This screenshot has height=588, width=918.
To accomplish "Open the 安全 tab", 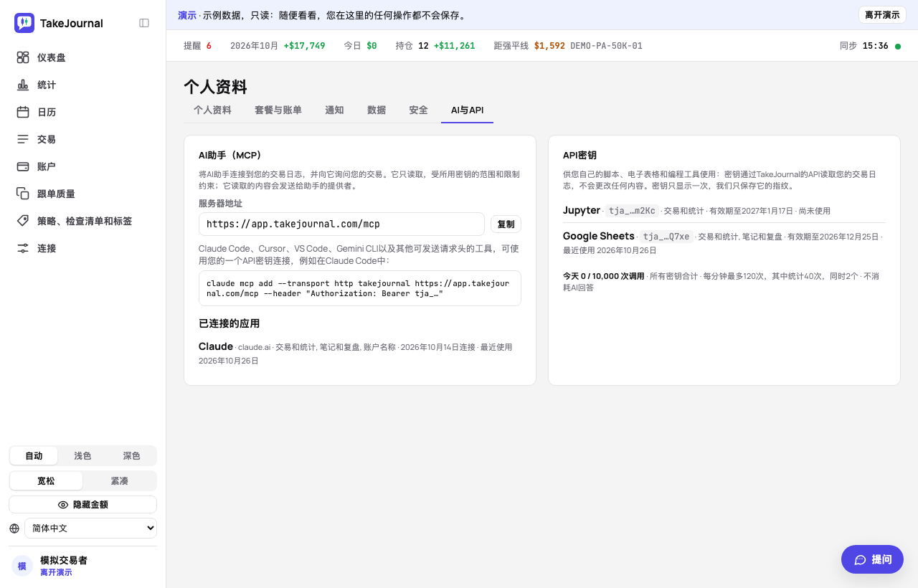I will pos(418,110).
